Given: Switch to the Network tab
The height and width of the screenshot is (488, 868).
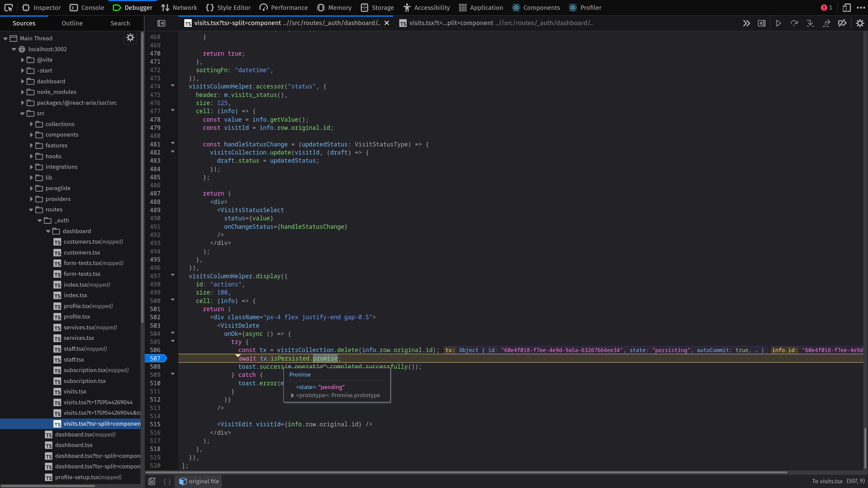Looking at the screenshot, I should pyautogui.click(x=179, y=7).
